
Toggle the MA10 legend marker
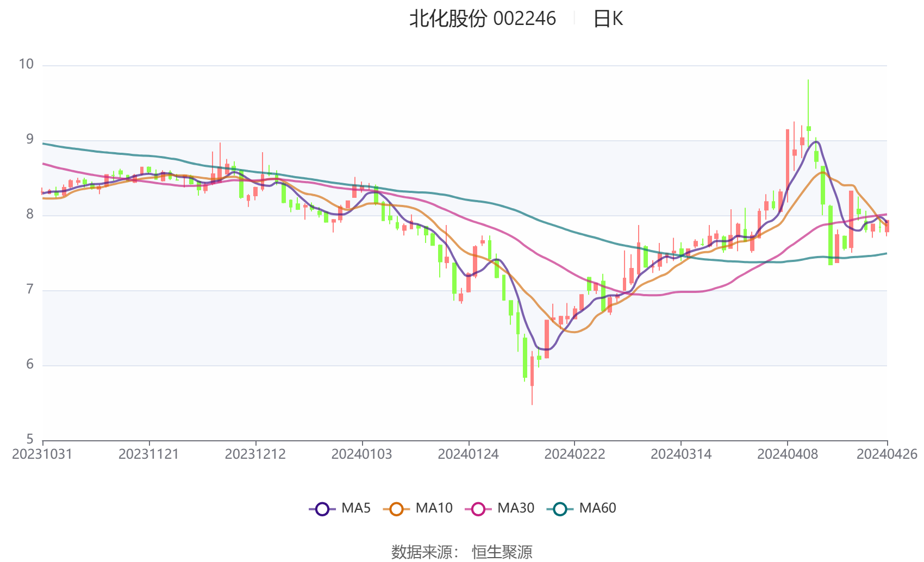coord(396,509)
